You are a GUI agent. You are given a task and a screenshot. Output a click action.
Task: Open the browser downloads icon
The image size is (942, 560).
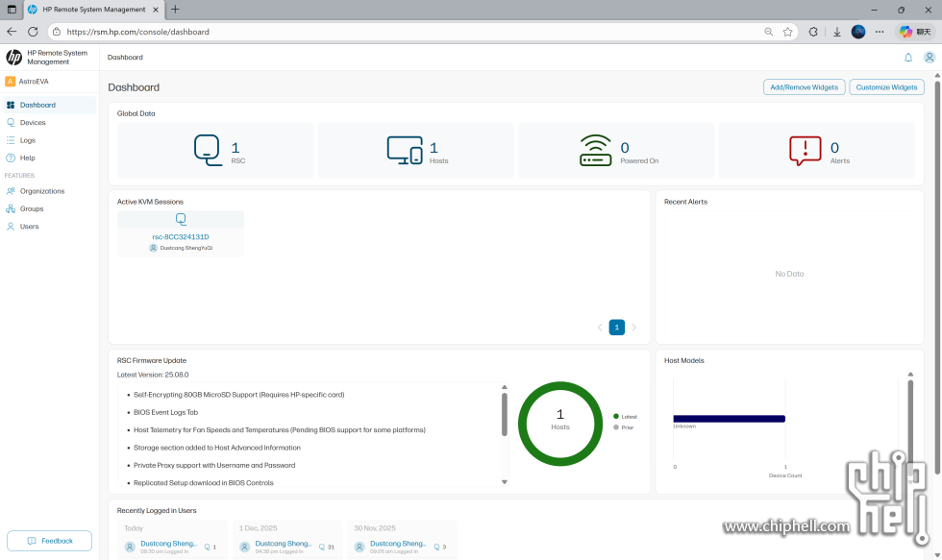(x=834, y=31)
